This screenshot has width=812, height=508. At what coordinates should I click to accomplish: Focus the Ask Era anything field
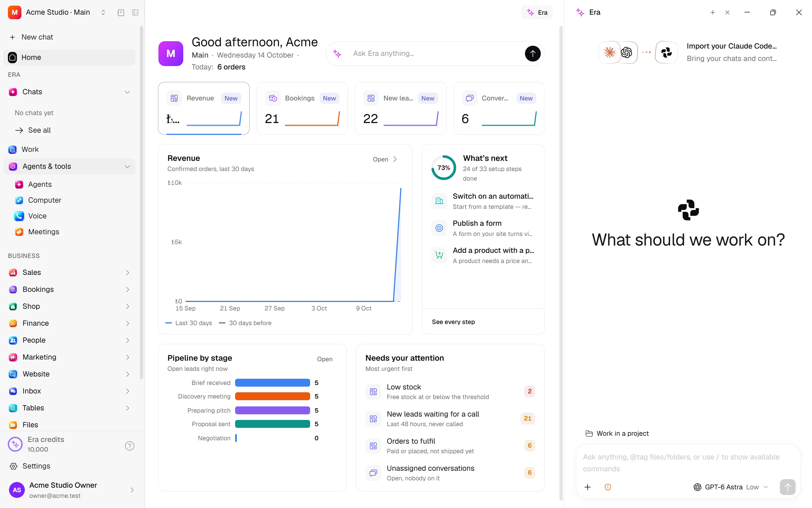pos(434,53)
